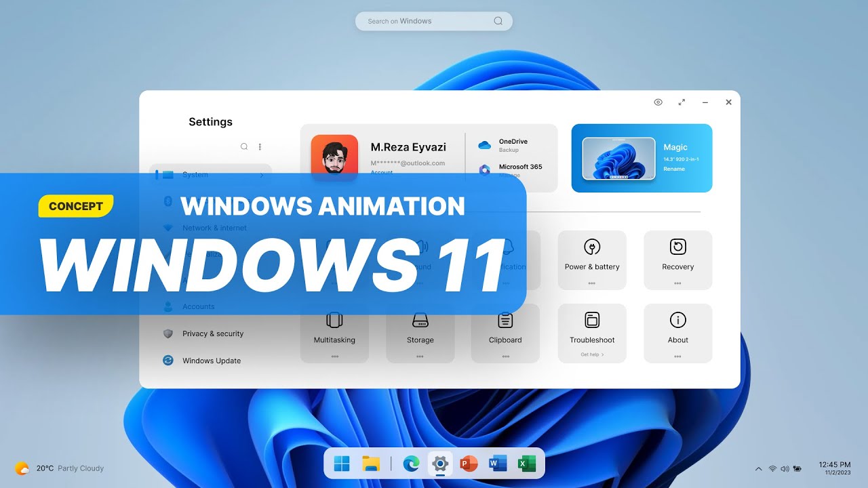Screen dimensions: 868x488
Task: Click the Wi-Fi tray icon
Action: [772, 468]
